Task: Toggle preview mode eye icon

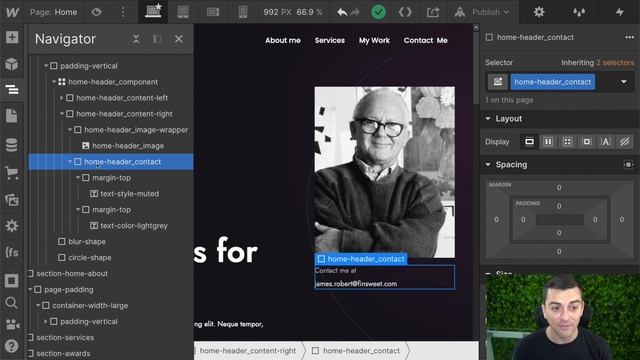Action: point(96,12)
